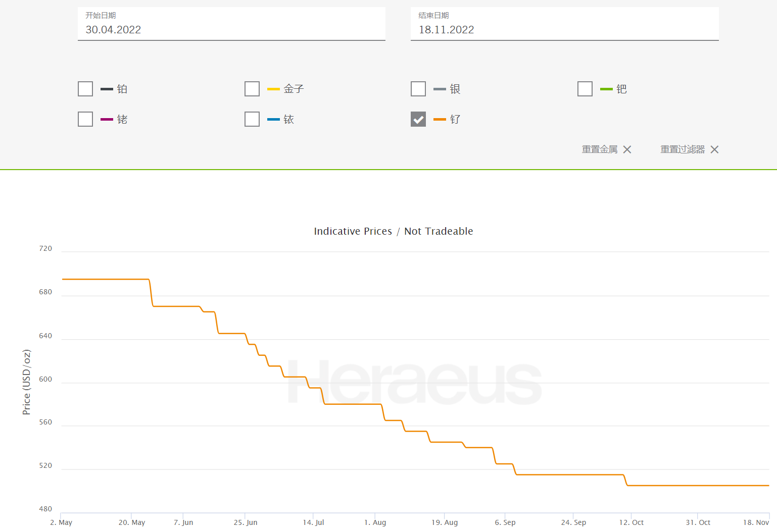Click the end date field 18.11.2022
Viewport: 777px width, 532px height.
[x=564, y=24]
